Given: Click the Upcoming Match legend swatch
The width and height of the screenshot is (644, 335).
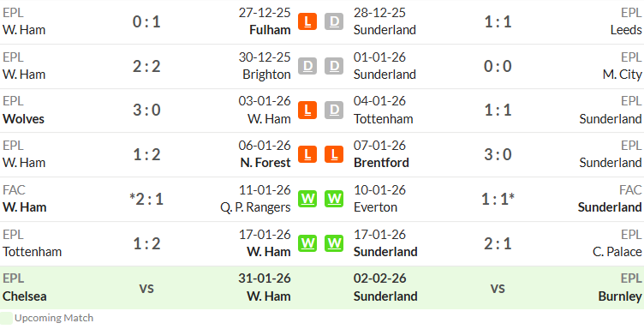Looking at the screenshot, I should click(x=6, y=318).
